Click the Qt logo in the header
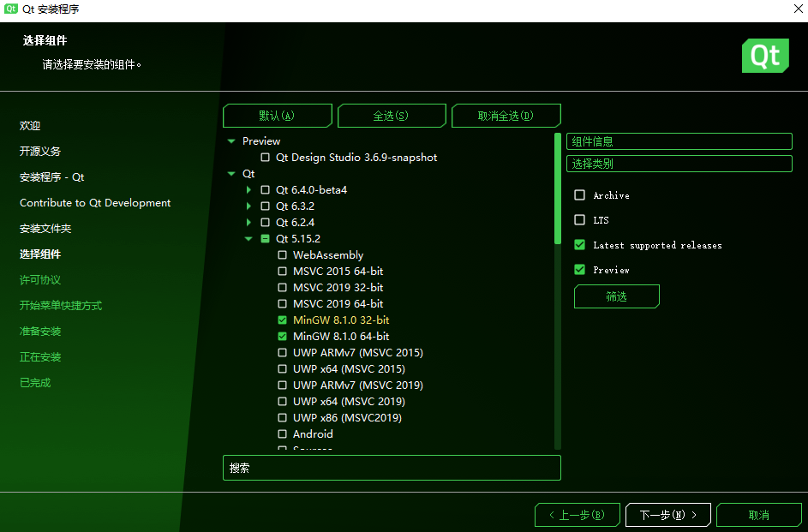 coord(765,56)
